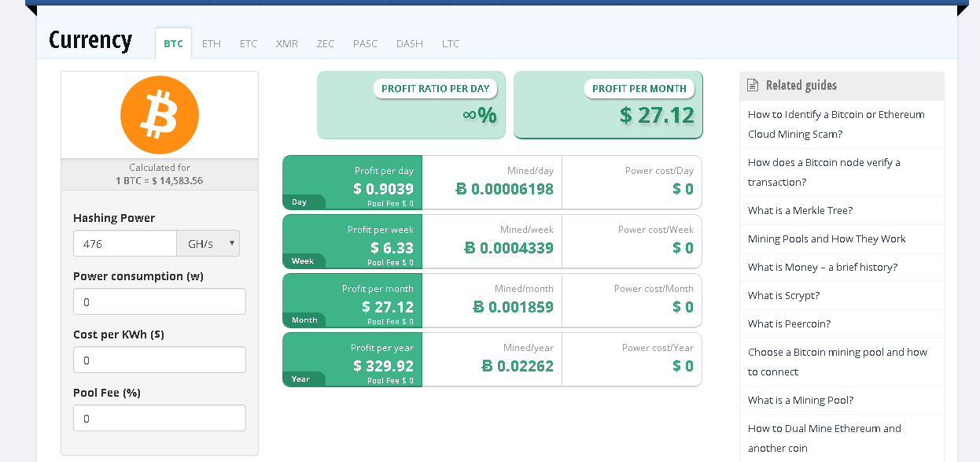Click the Hashing Power input field
Image resolution: width=980 pixels, height=462 pixels.
click(x=125, y=244)
